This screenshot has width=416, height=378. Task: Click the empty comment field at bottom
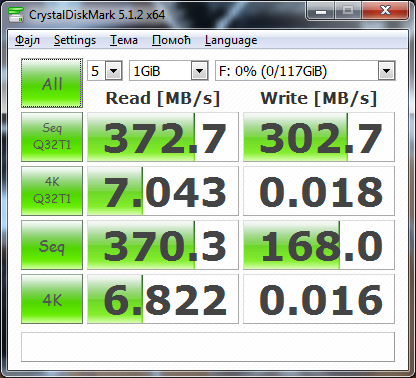tap(208, 347)
